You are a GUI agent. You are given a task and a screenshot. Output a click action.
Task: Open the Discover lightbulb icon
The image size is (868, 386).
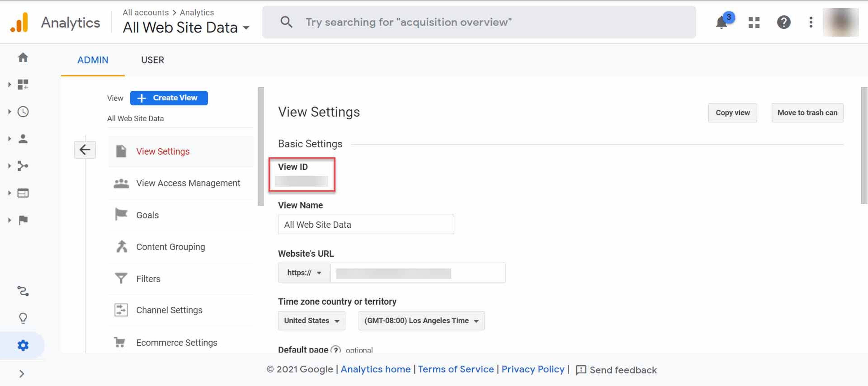pos(23,318)
